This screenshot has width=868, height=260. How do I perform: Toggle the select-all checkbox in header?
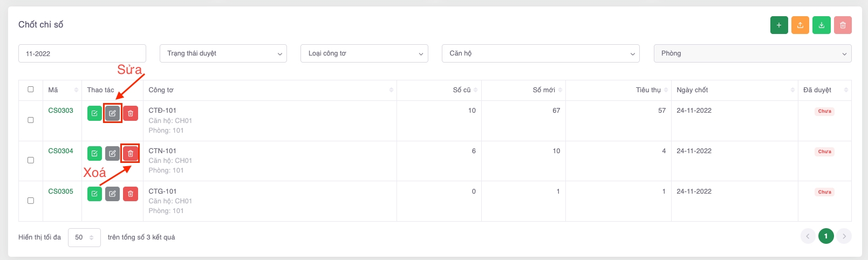coord(31,90)
